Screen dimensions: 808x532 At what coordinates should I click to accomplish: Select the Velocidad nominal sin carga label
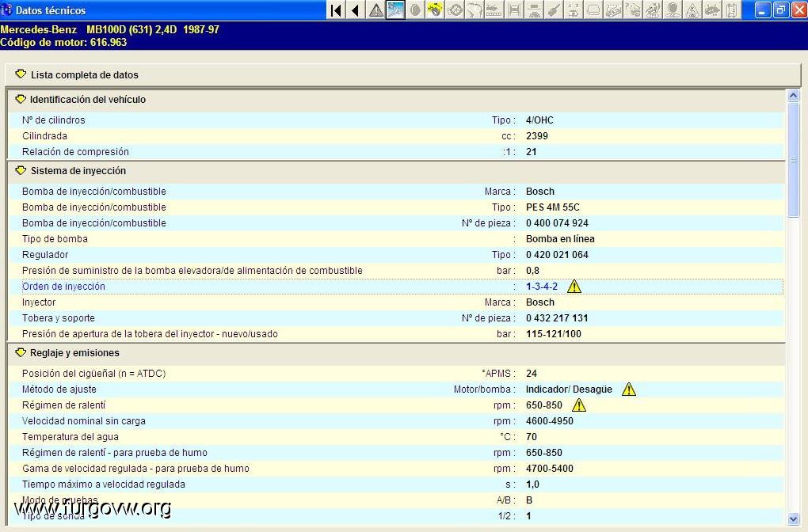pos(83,420)
